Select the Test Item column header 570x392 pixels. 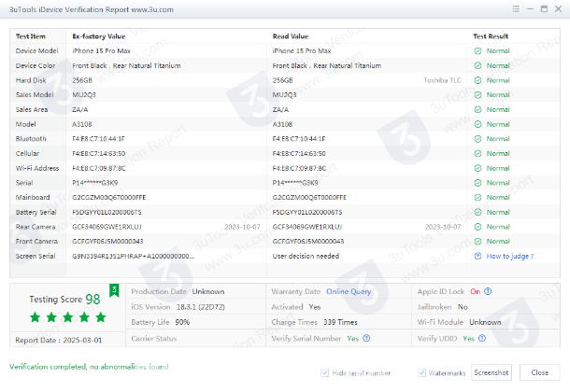coord(31,36)
